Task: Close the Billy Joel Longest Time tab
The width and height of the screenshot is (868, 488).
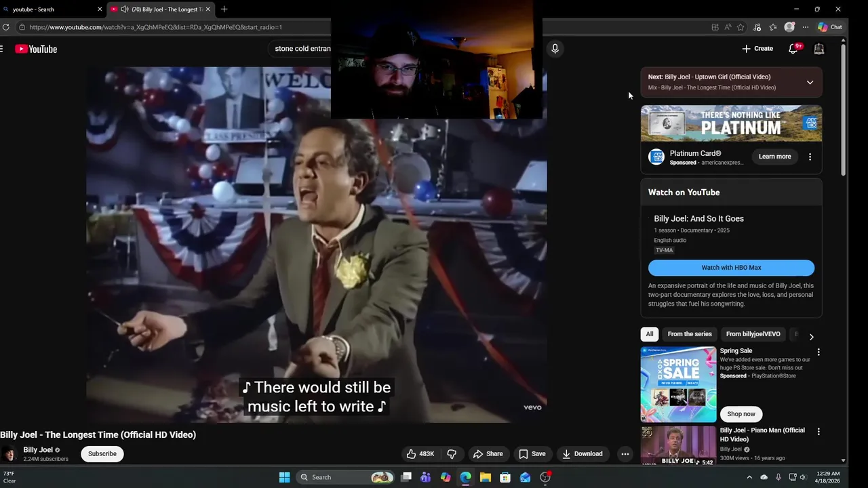Action: (x=208, y=9)
